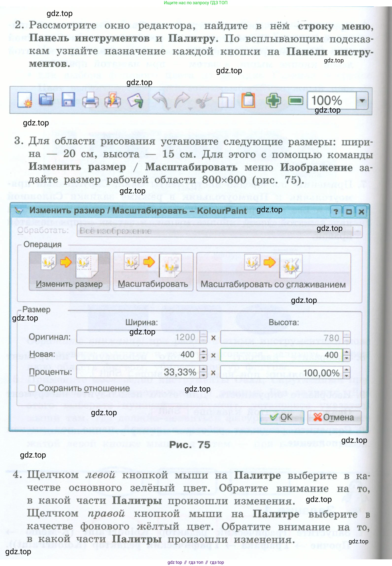Select the 'Изменить размер' operation button

[69, 271]
